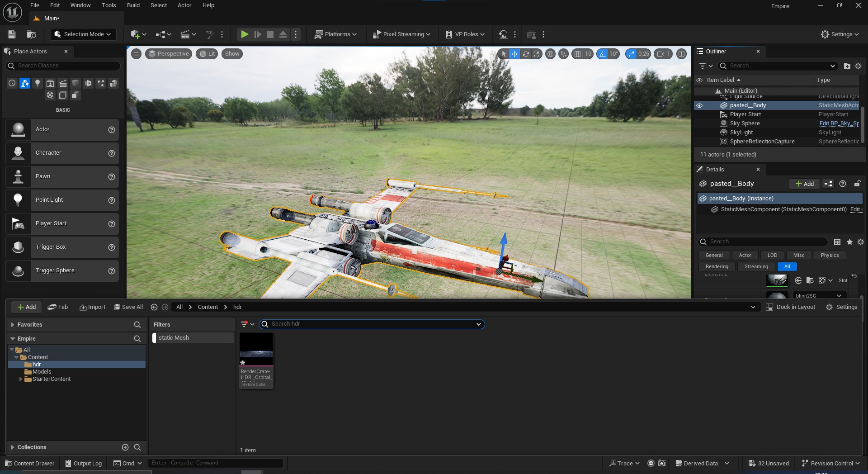
Task: Open the Pixel Streaming dropdown
Action: [401, 34]
